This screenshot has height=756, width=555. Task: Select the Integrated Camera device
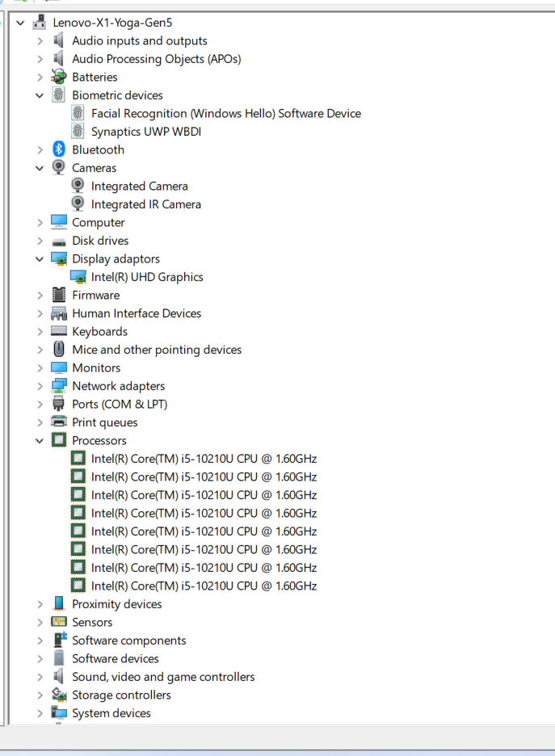click(139, 186)
